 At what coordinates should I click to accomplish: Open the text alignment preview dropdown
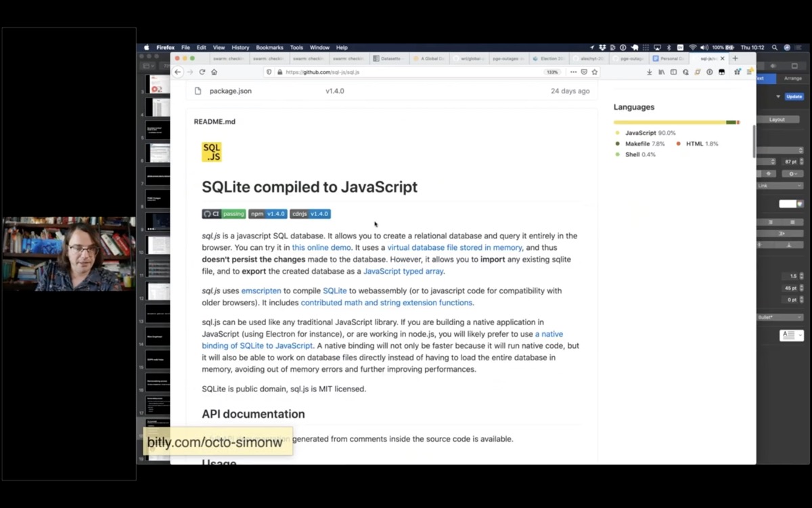(792, 335)
